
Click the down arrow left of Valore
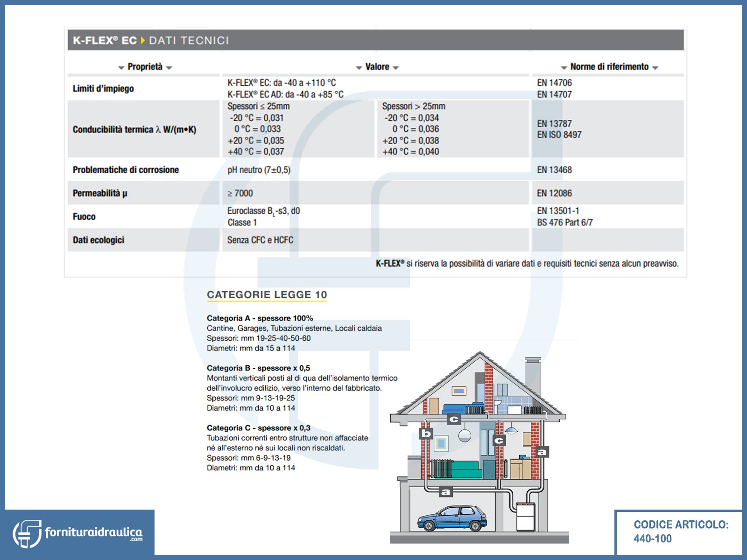point(359,68)
